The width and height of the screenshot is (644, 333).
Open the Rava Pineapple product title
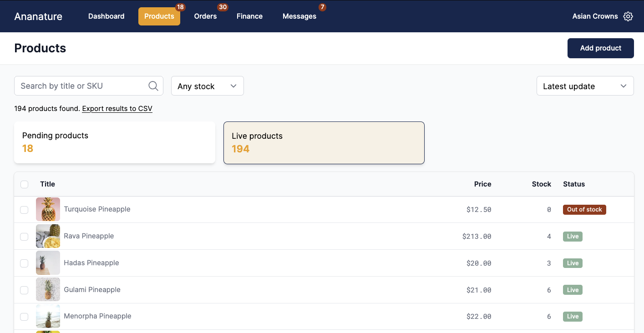(x=89, y=236)
